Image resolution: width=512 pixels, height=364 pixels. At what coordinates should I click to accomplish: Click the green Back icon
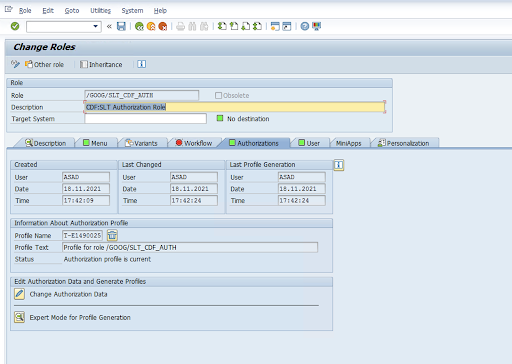(x=139, y=26)
